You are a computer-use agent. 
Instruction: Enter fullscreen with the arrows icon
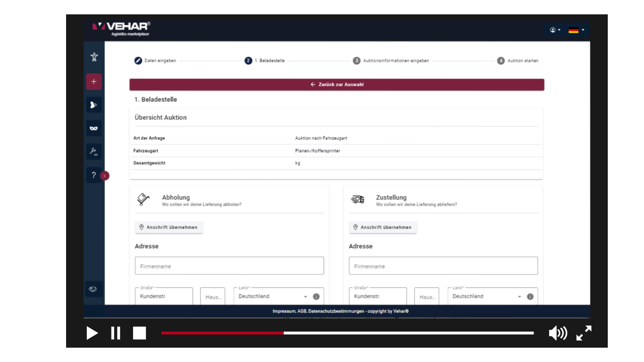click(x=584, y=333)
